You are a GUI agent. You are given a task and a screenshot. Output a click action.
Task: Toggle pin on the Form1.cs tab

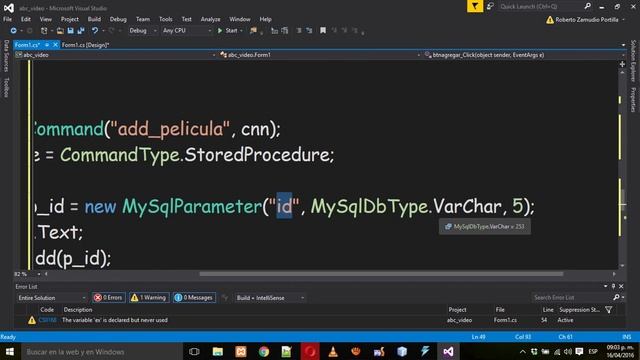point(47,45)
